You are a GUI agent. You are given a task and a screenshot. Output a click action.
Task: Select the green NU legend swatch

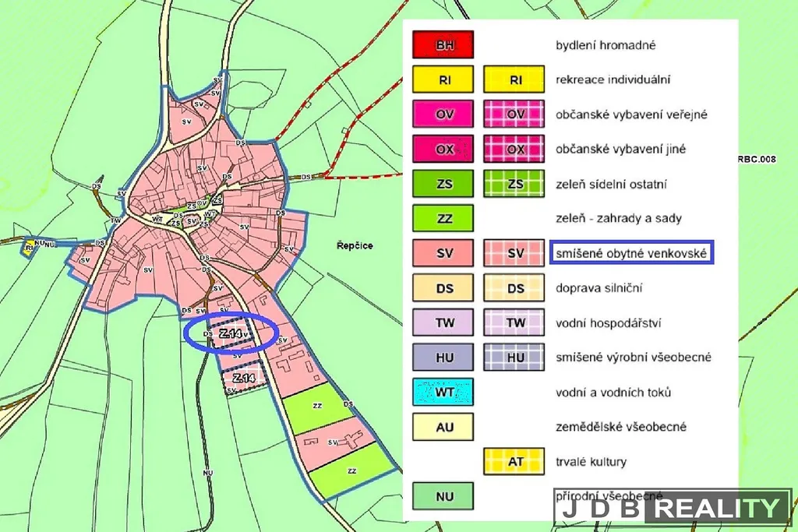coord(444,495)
